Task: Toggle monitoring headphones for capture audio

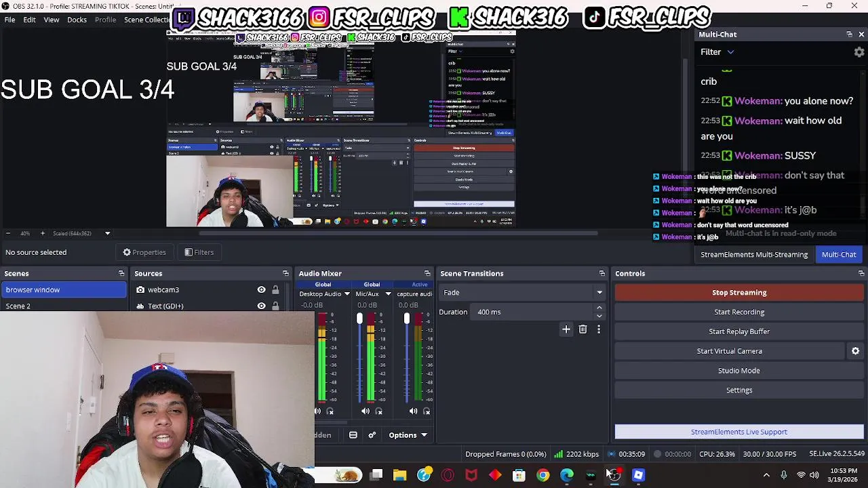Action: pos(427,411)
